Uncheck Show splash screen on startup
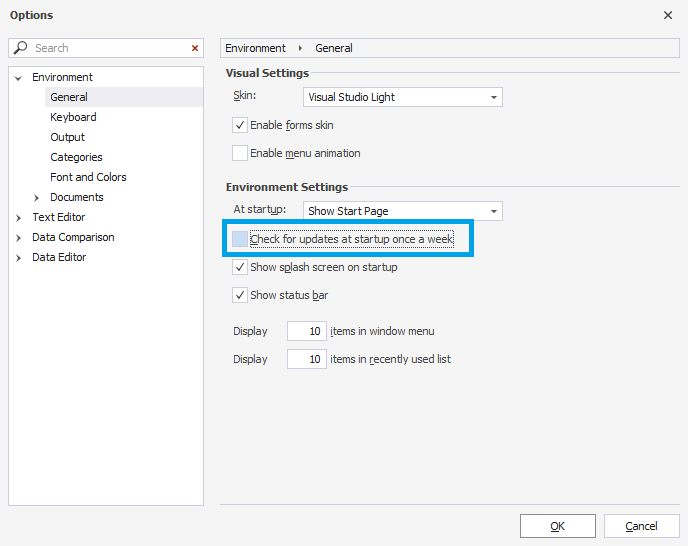This screenshot has height=546, width=694. coord(240,267)
